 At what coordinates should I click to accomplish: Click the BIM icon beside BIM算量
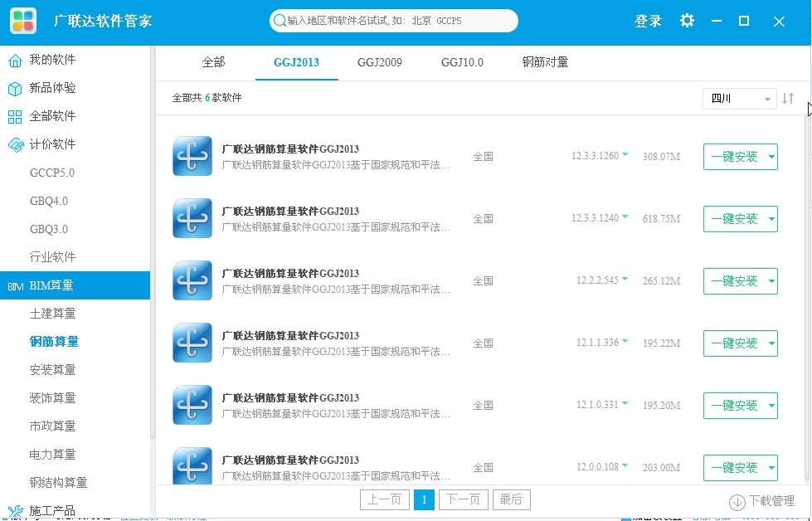[15, 286]
